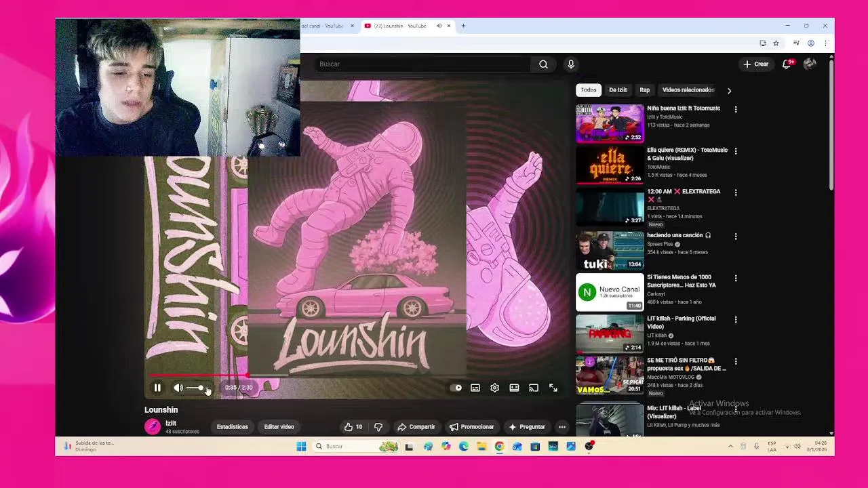
Task: Open options for haciendo una canción video
Action: tap(736, 237)
